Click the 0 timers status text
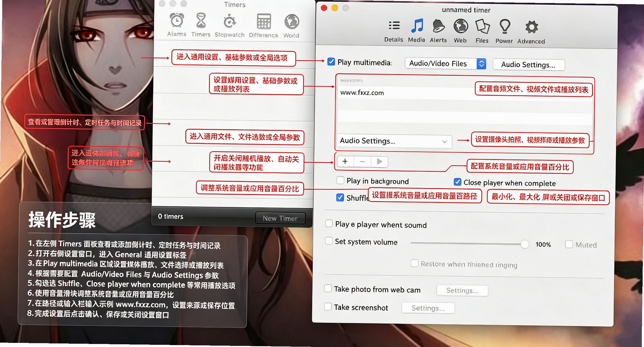The image size is (644, 347). 171,216
